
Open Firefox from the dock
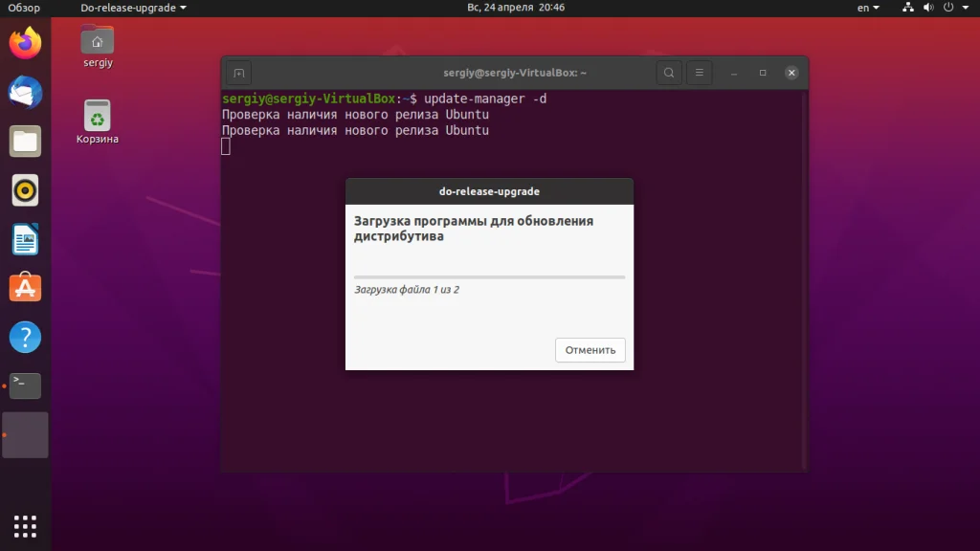tap(24, 42)
